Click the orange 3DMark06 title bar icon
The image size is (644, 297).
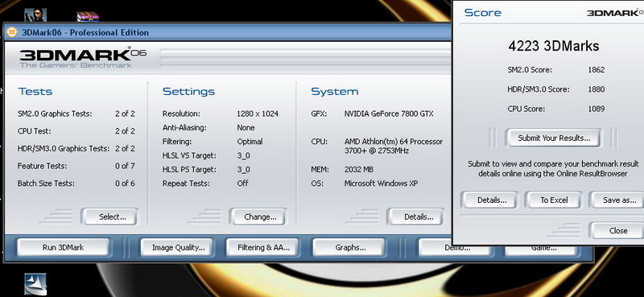[11, 32]
